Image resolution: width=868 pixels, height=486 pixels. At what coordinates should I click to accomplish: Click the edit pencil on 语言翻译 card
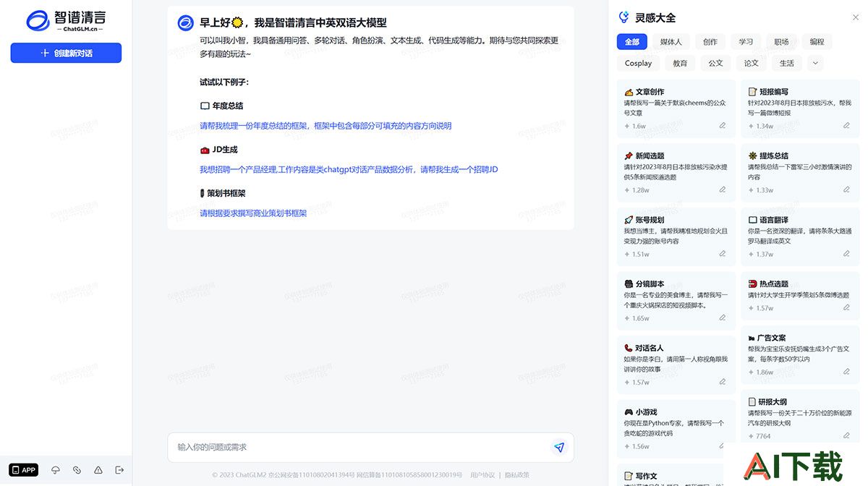(846, 254)
